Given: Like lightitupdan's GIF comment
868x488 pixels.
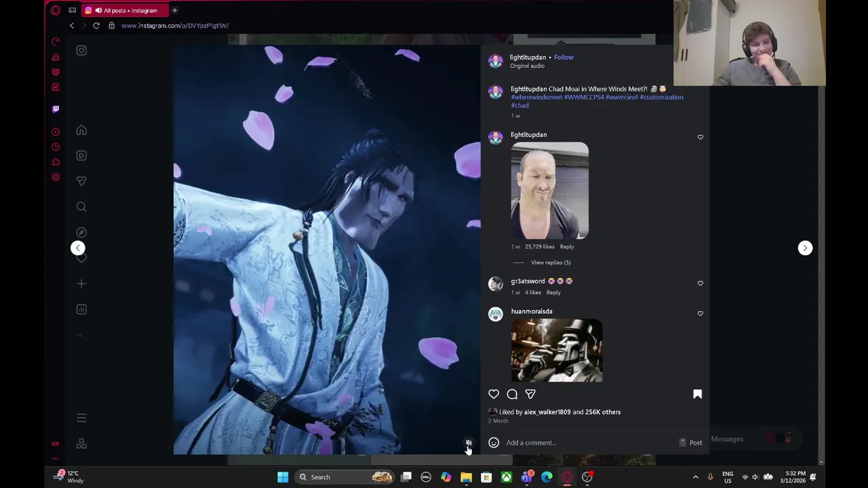Looking at the screenshot, I should pyautogui.click(x=701, y=137).
